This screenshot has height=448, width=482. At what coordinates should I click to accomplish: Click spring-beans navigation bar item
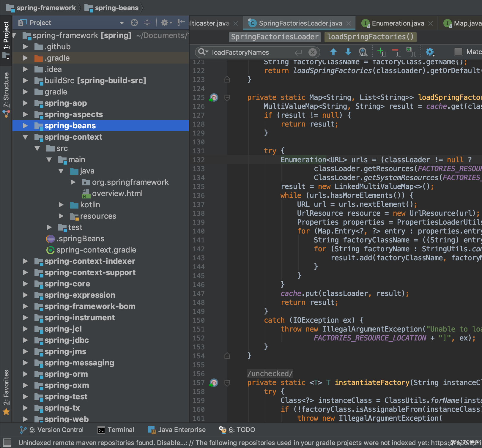112,8
